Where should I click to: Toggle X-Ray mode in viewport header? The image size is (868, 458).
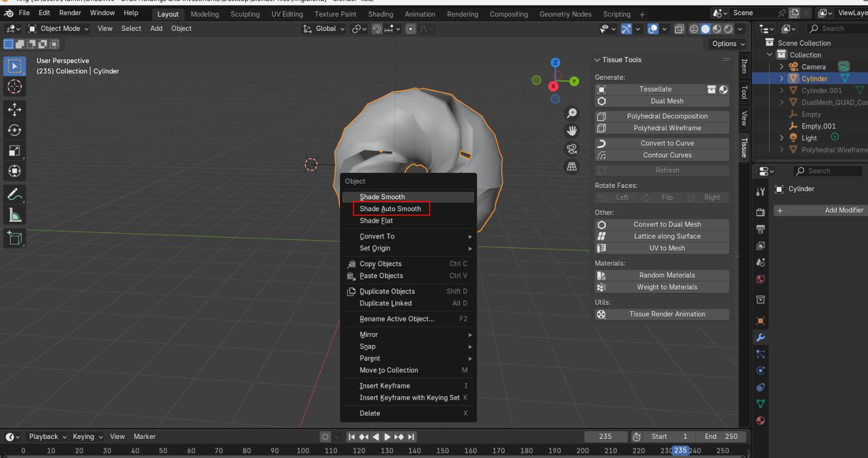[x=679, y=29]
